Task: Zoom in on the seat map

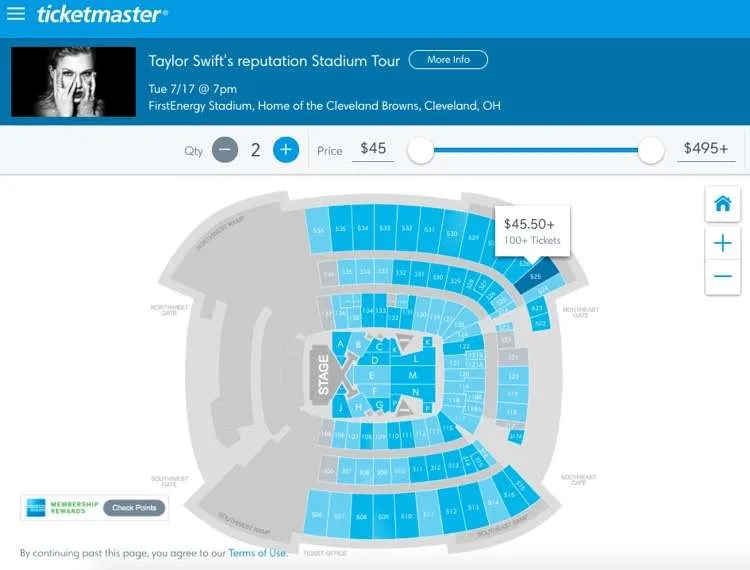Action: click(x=722, y=243)
